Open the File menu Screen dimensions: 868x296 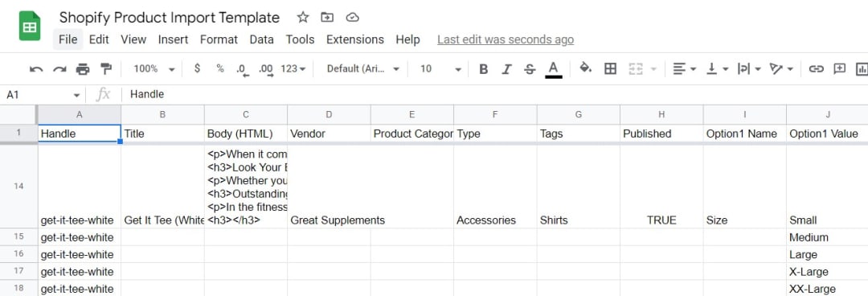pos(68,39)
